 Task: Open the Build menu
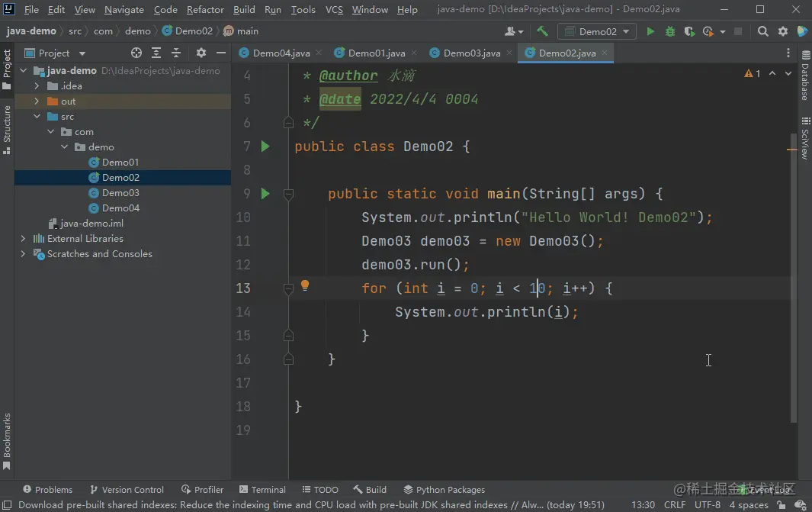244,9
